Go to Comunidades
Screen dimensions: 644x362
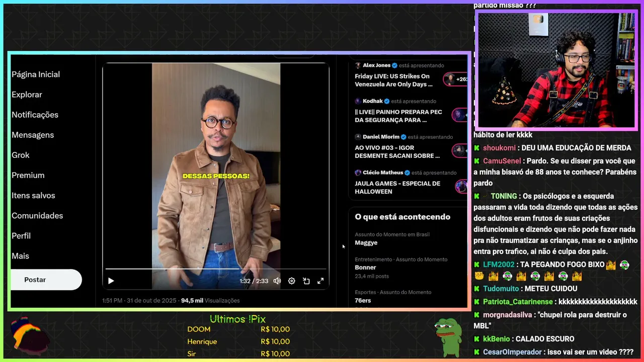37,215
